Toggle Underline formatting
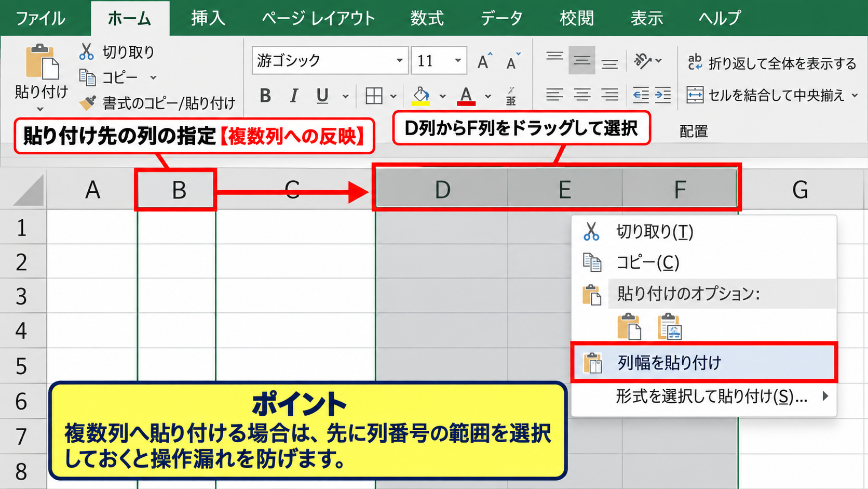868x489 pixels. (x=322, y=96)
